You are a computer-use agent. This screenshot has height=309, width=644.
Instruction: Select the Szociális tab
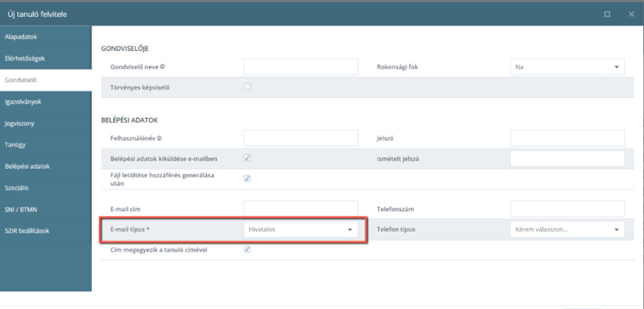point(46,188)
